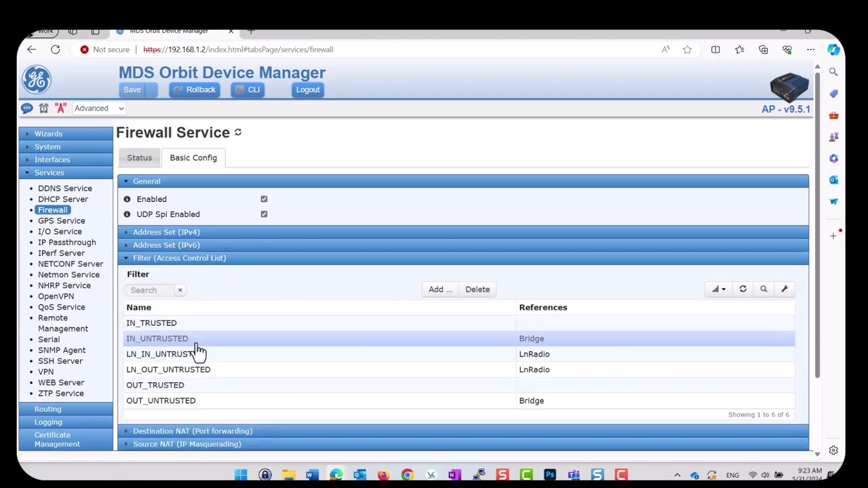868x488 pixels.
Task: Open the chat bubble icon in toolbar
Action: tap(26, 108)
